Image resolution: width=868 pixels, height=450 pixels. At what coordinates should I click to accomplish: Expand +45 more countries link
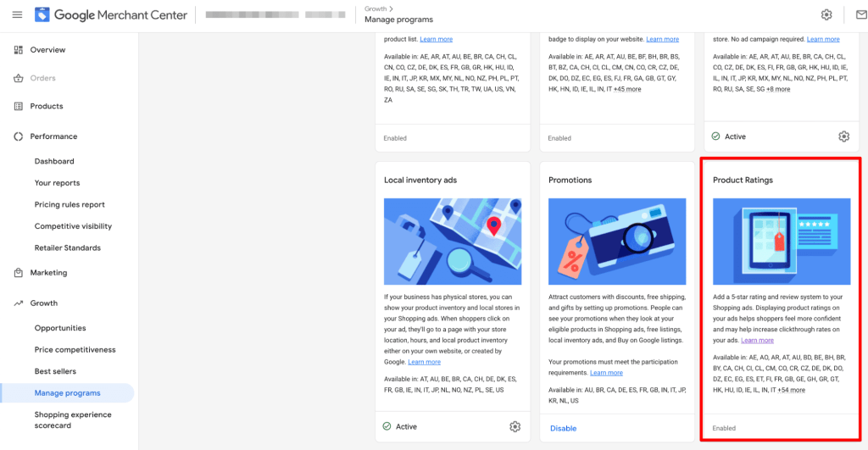[627, 89]
